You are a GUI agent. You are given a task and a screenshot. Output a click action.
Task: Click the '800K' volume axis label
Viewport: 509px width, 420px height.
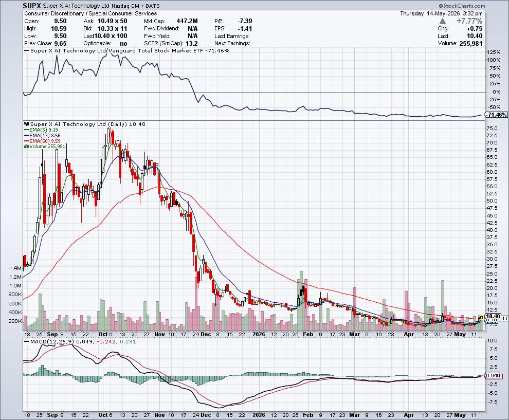click(15, 295)
